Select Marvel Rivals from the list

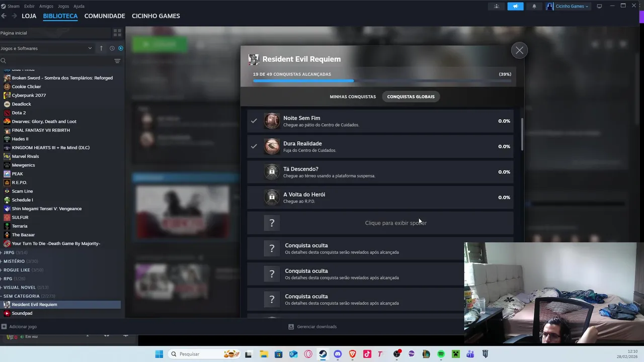pos(26,156)
